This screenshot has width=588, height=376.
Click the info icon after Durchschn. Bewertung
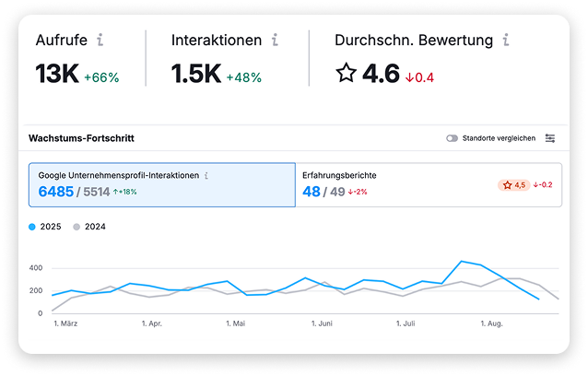(505, 41)
